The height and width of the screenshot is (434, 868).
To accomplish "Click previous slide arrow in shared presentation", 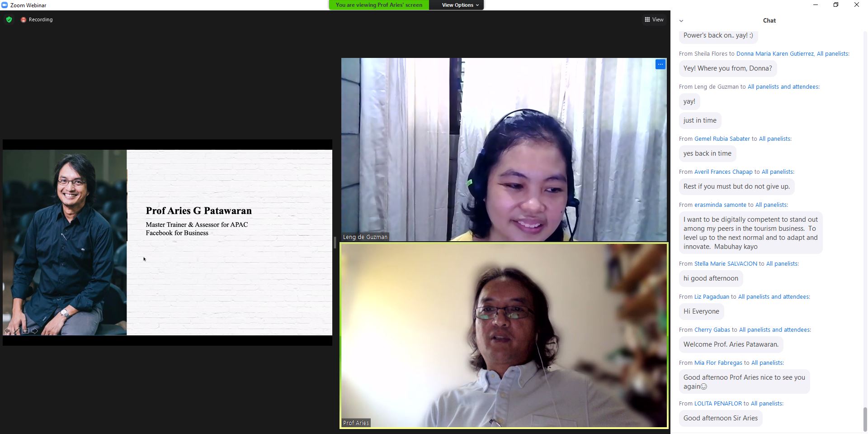I will [8, 331].
